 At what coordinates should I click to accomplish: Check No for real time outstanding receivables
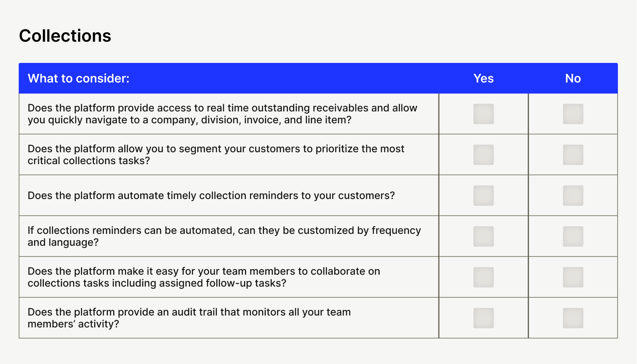573,114
